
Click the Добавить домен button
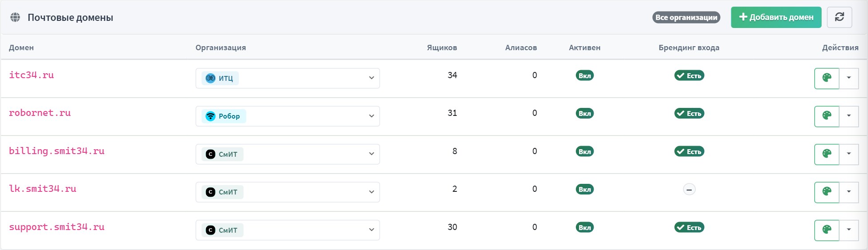(x=776, y=17)
